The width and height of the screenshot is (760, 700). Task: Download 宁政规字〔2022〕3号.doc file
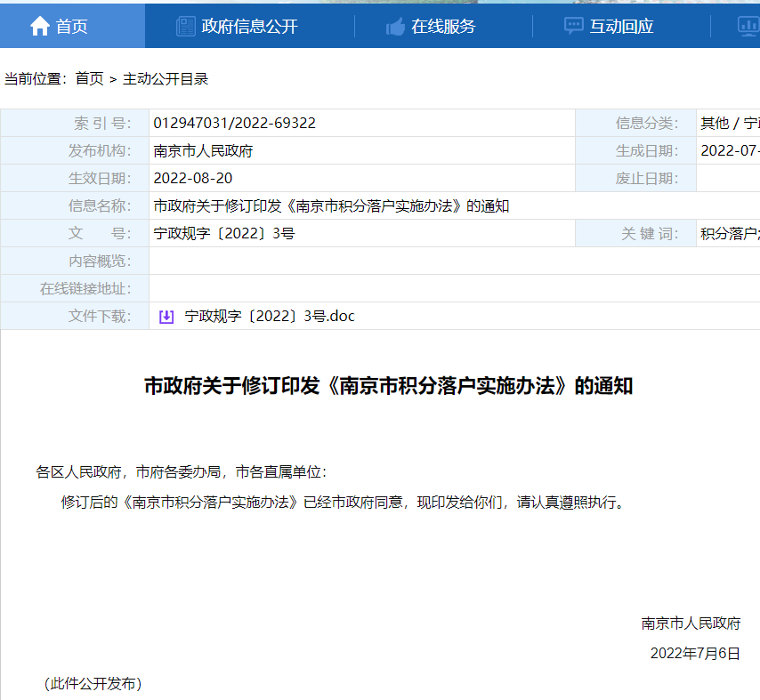pos(270,316)
